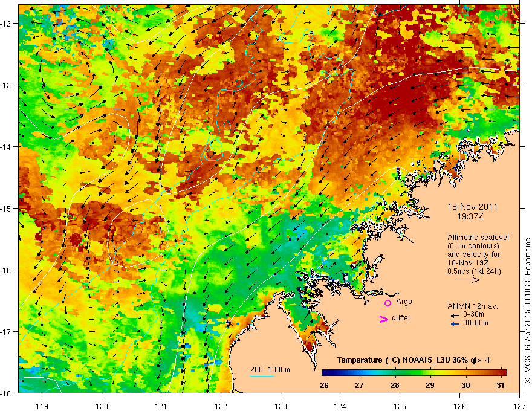The image size is (532, 411).
Task: Click the longitude axis label 121
Action: [161, 406]
